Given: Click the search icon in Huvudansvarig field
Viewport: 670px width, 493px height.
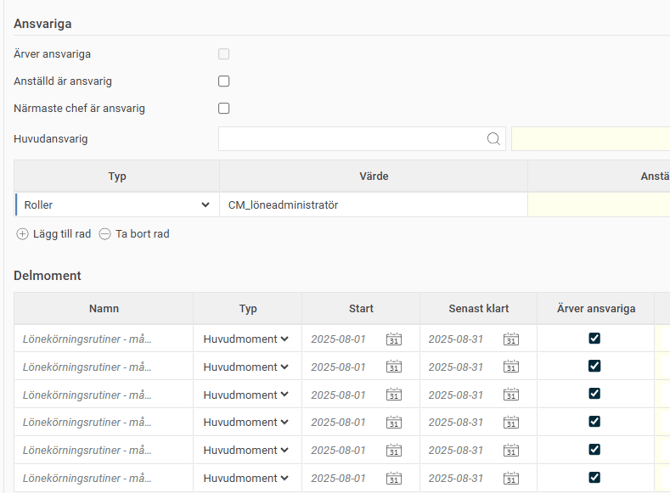Looking at the screenshot, I should (x=493, y=139).
